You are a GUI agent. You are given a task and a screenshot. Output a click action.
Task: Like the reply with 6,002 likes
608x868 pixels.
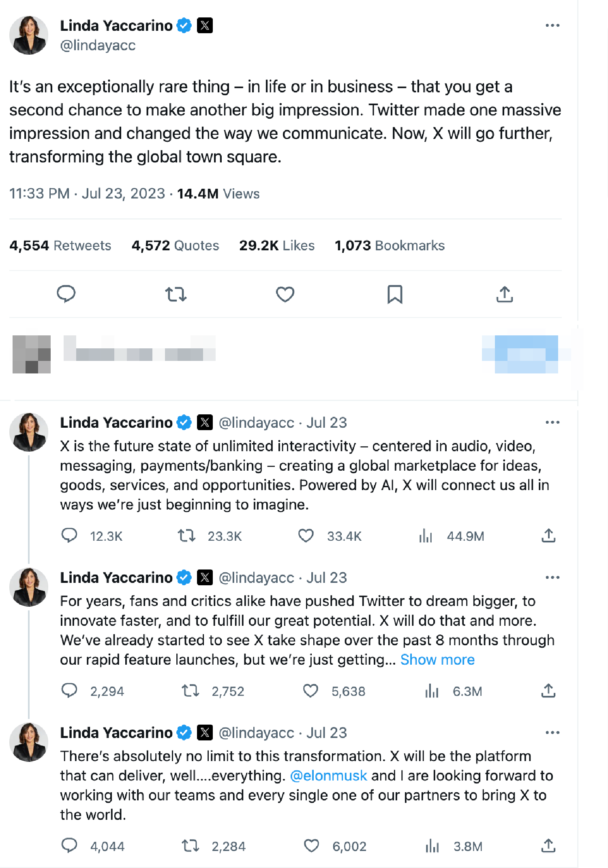pos(311,846)
